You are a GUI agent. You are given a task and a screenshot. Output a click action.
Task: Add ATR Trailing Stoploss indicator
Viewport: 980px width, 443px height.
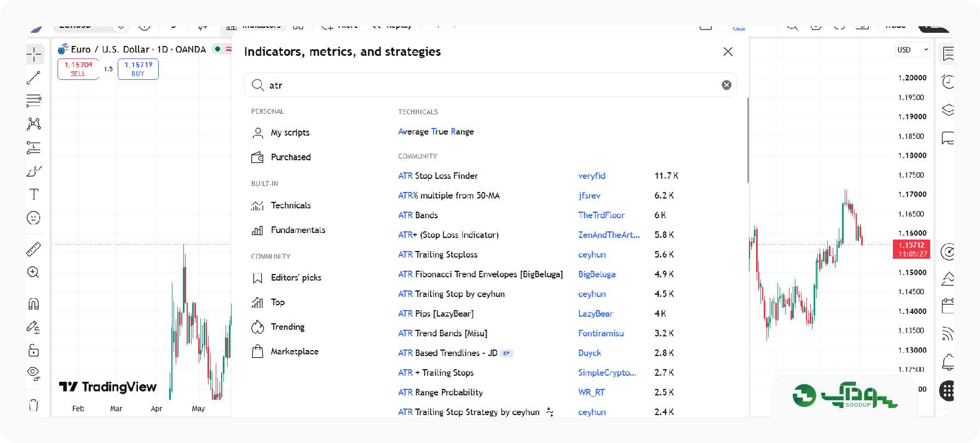[437, 254]
